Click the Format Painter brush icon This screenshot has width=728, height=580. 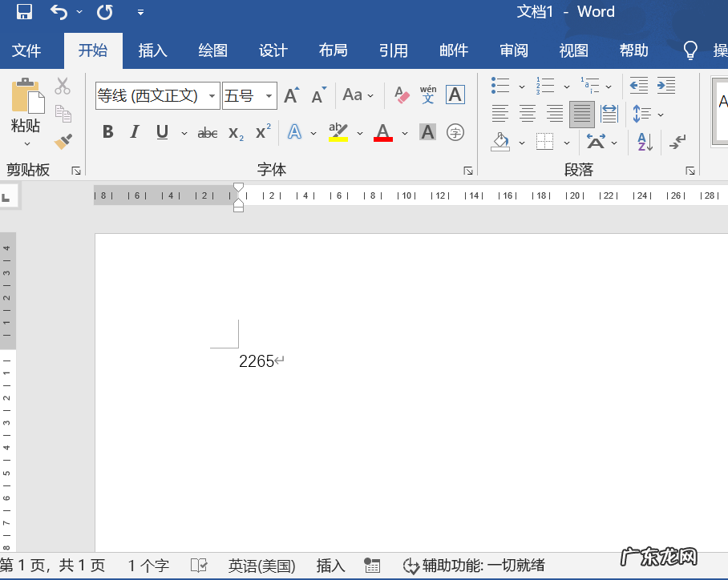pyautogui.click(x=63, y=142)
